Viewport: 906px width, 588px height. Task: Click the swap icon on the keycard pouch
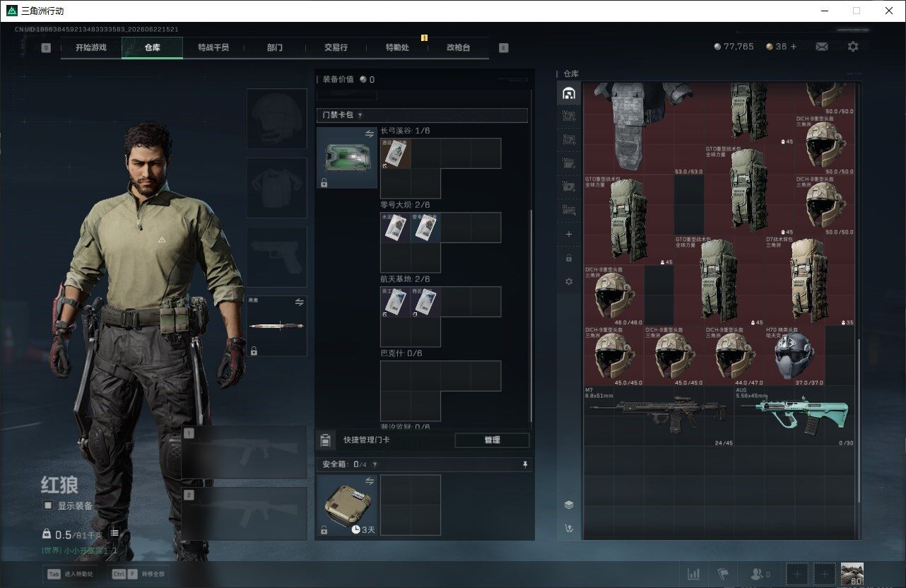click(369, 134)
